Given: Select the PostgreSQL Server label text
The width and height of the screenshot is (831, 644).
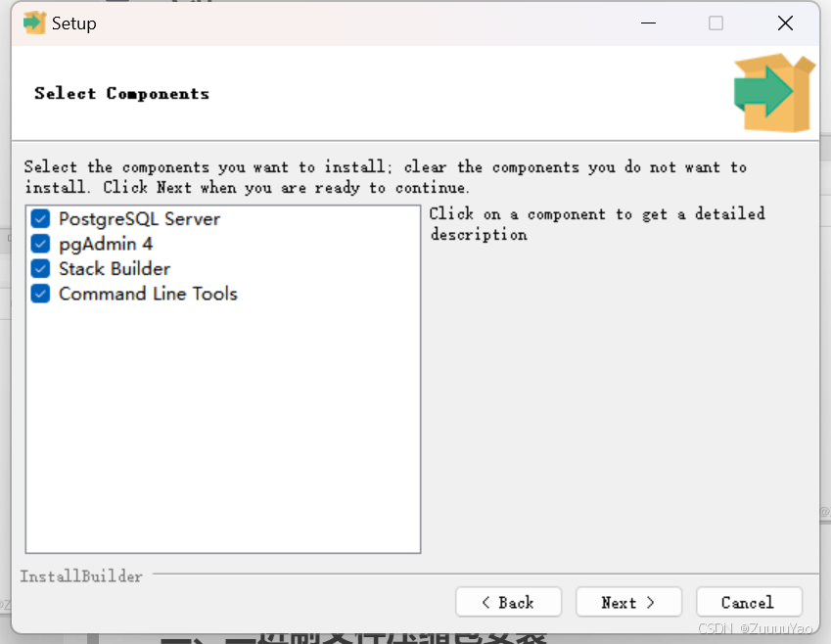Looking at the screenshot, I should (139, 219).
